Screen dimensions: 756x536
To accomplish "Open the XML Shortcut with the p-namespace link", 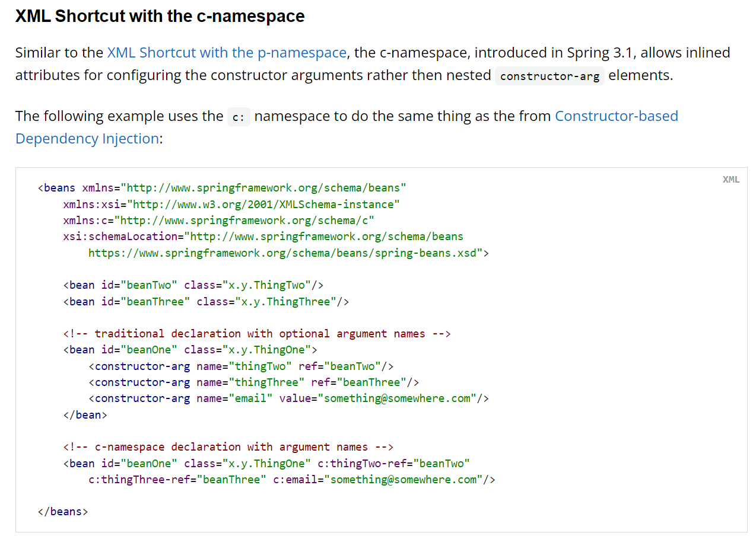I will [227, 53].
